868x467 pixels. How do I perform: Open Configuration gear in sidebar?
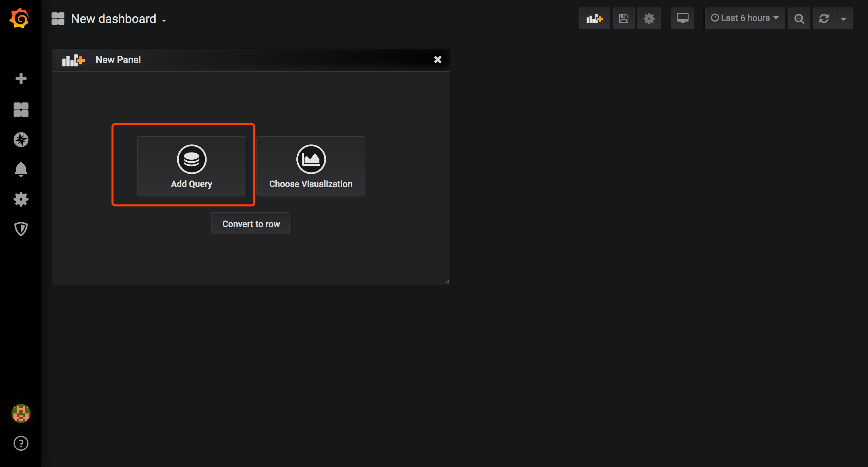(x=21, y=199)
